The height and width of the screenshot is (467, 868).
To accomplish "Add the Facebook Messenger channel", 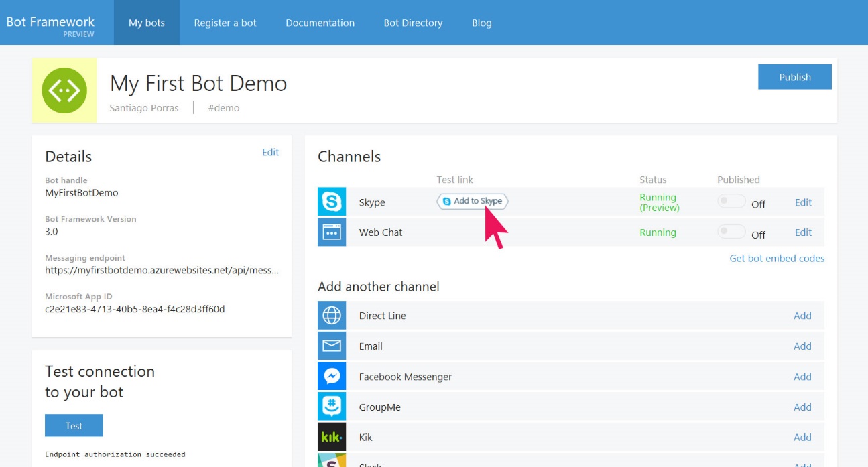I will pyautogui.click(x=802, y=377).
